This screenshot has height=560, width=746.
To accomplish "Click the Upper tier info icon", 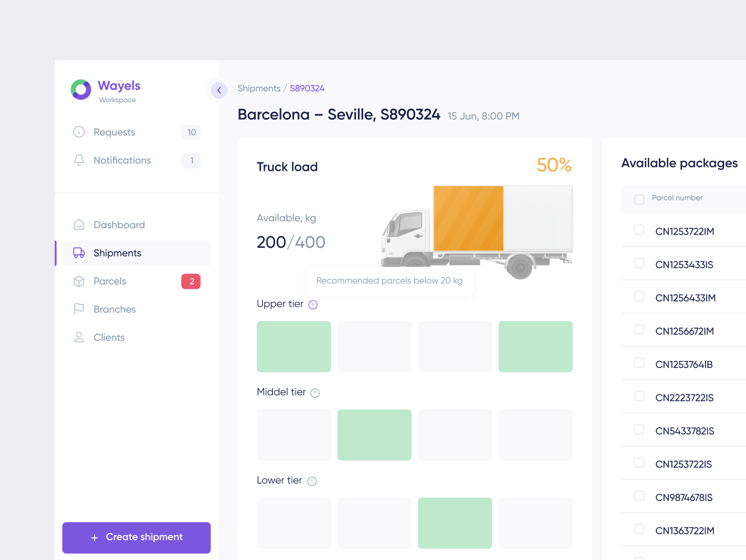I will (x=313, y=305).
